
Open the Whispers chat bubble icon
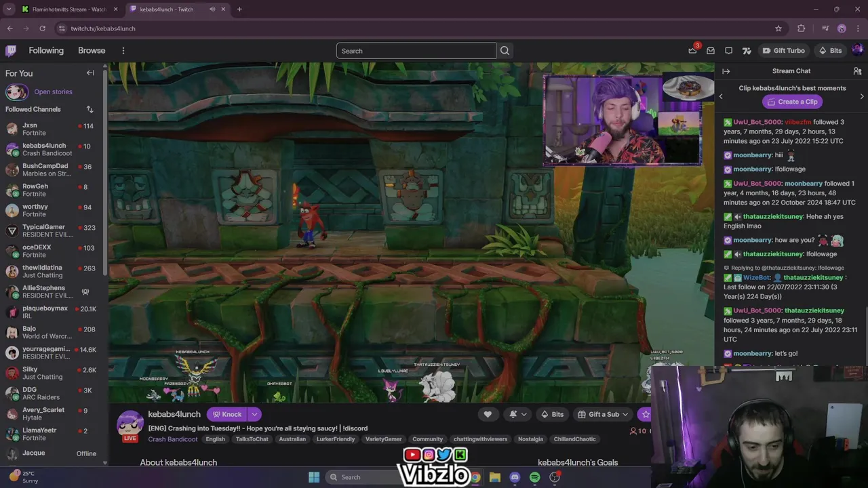click(x=729, y=51)
